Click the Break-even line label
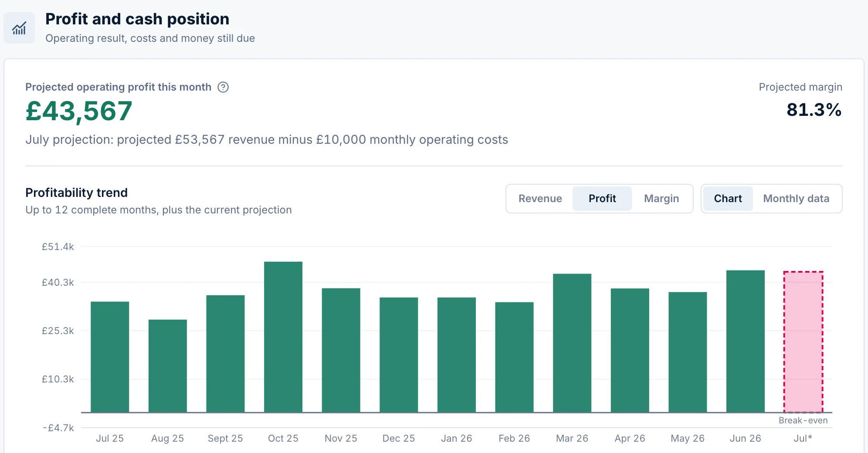Viewport: 868px width, 453px height. click(x=803, y=420)
